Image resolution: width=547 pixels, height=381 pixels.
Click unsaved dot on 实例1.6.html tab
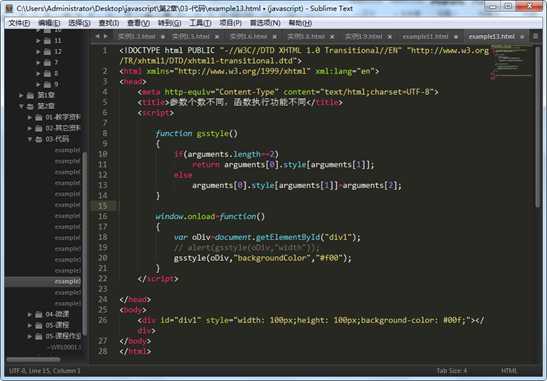[275, 37]
